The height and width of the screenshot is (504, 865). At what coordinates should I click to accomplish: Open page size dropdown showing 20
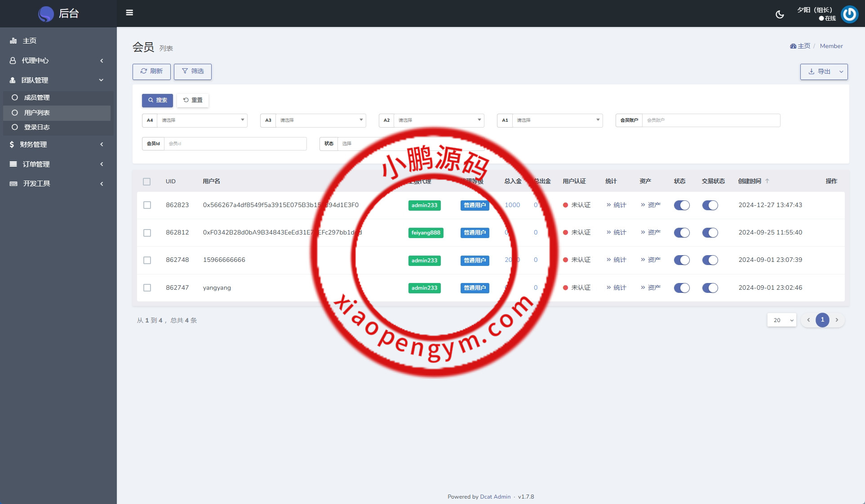tap(782, 320)
